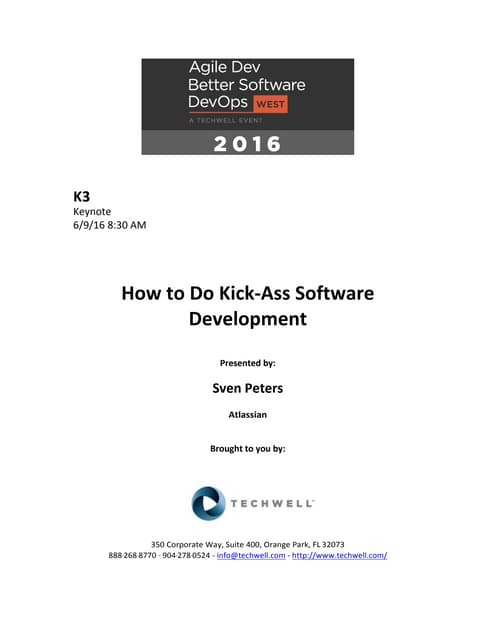Screen dimensions: 495x640
Task: Click the TechWell swirl logo icon
Action: 209,503
